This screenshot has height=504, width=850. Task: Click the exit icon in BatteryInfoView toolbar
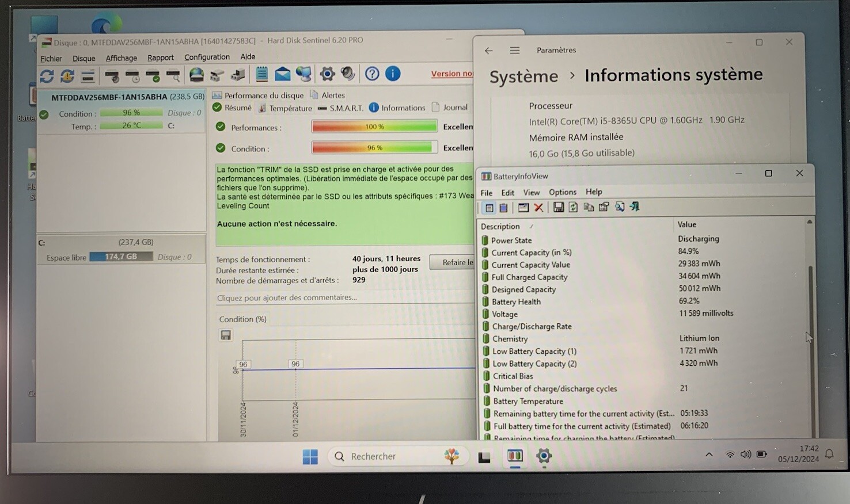(x=635, y=207)
